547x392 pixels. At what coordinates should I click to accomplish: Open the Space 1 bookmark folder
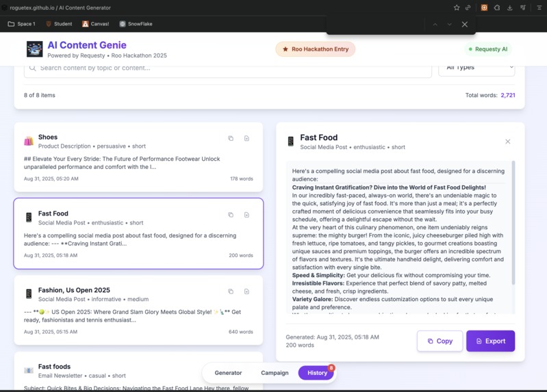(22, 24)
